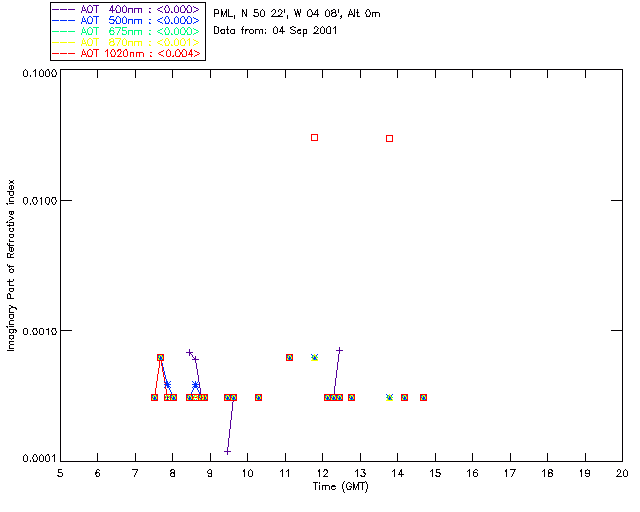This screenshot has height=512, width=640.
Task: Click the 'Data from: 04 Sep 2001' text
Action: (x=275, y=31)
